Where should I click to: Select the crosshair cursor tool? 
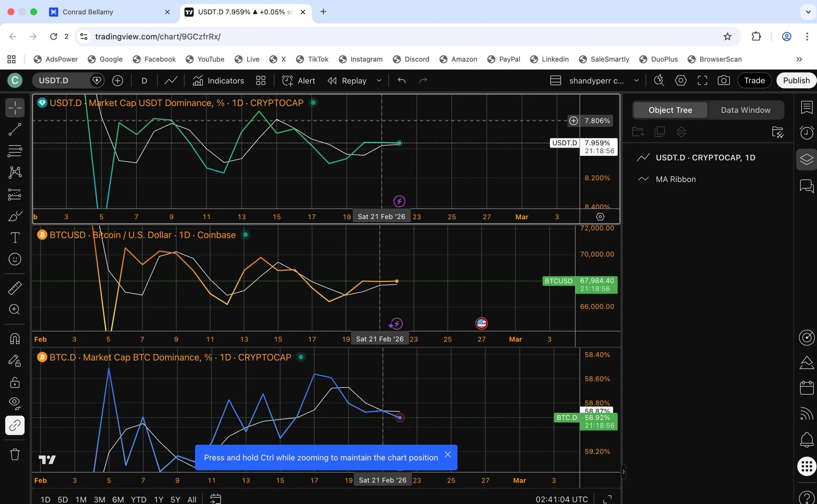15,108
